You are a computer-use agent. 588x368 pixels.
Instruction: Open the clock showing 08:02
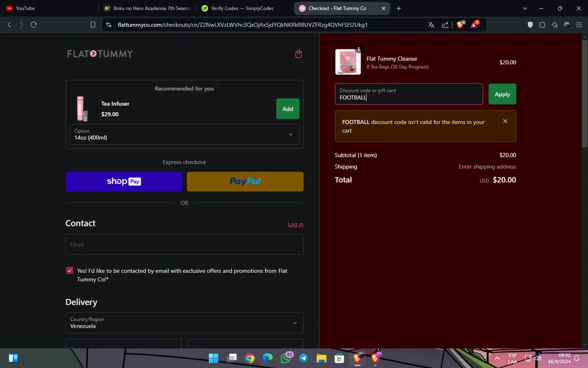(559, 358)
